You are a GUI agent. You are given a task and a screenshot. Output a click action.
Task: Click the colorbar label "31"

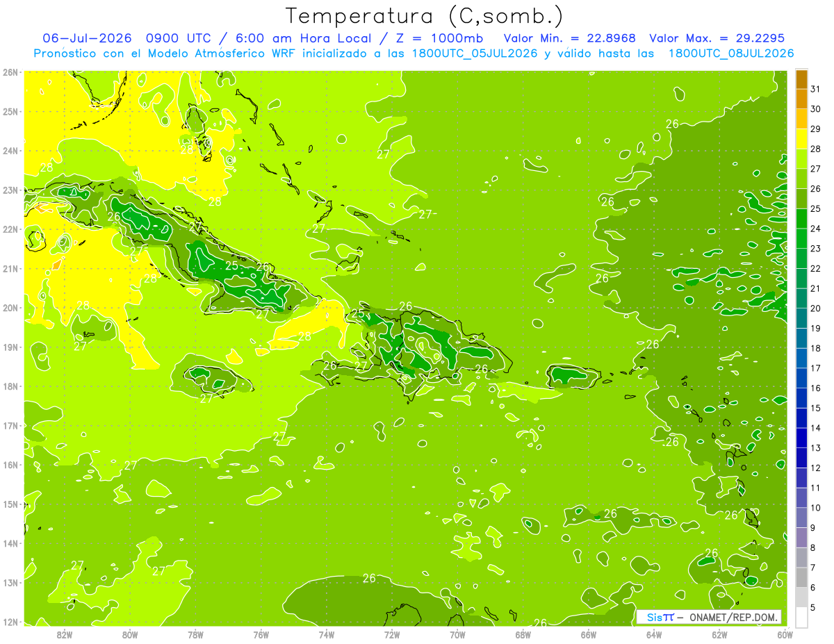click(815, 90)
